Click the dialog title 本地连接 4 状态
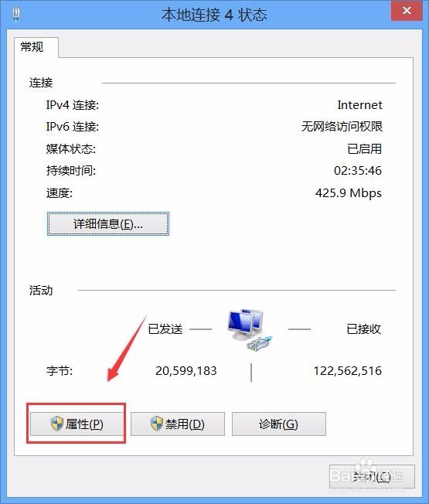The height and width of the screenshot is (504, 429). click(214, 15)
